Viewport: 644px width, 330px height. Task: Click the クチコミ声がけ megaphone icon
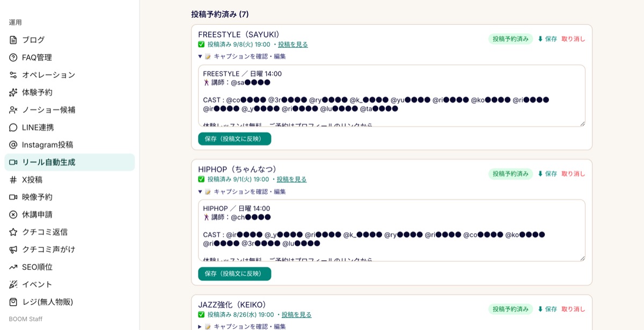[x=13, y=249]
